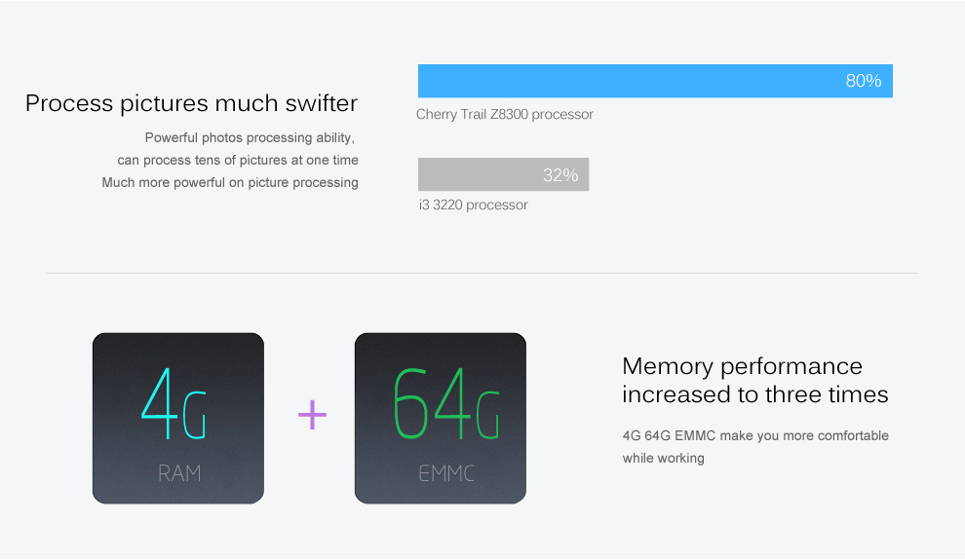
Task: Click the RAM label on dark tile
Action: click(179, 473)
